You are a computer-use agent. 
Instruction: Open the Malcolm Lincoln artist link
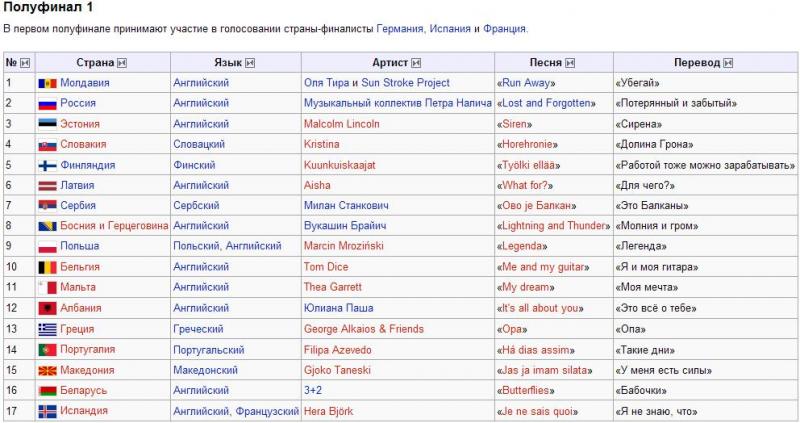pos(342,124)
